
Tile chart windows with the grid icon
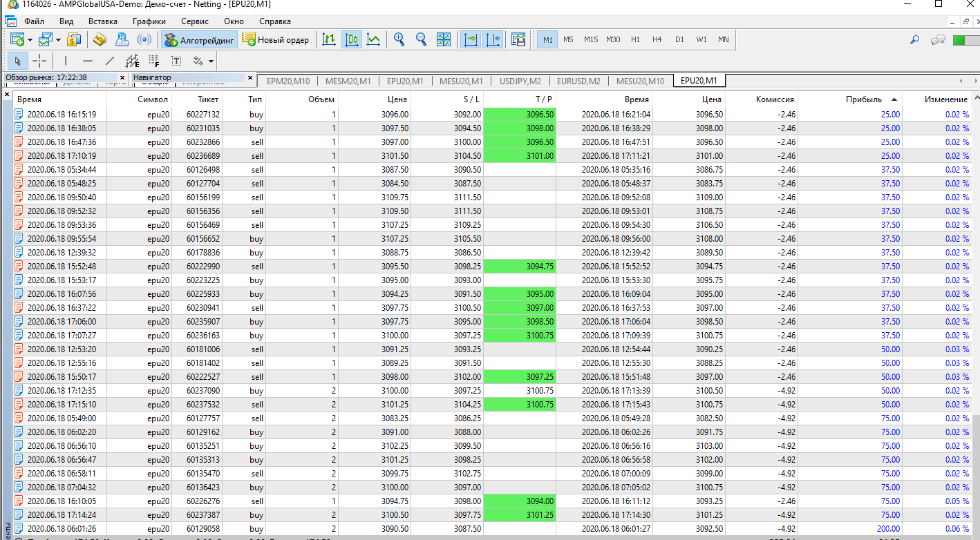[444, 40]
